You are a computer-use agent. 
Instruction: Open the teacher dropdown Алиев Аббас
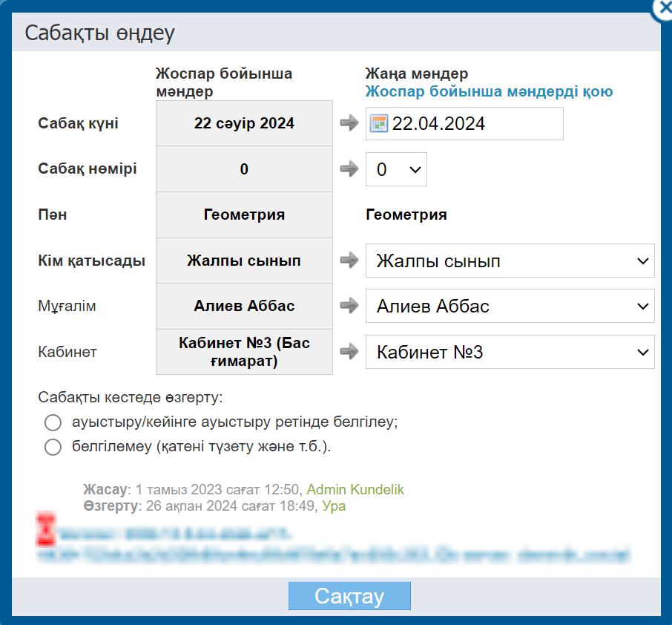tap(510, 306)
